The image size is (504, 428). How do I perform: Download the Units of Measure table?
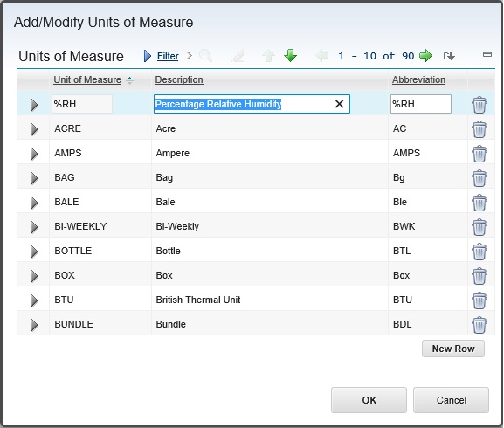pyautogui.click(x=449, y=56)
